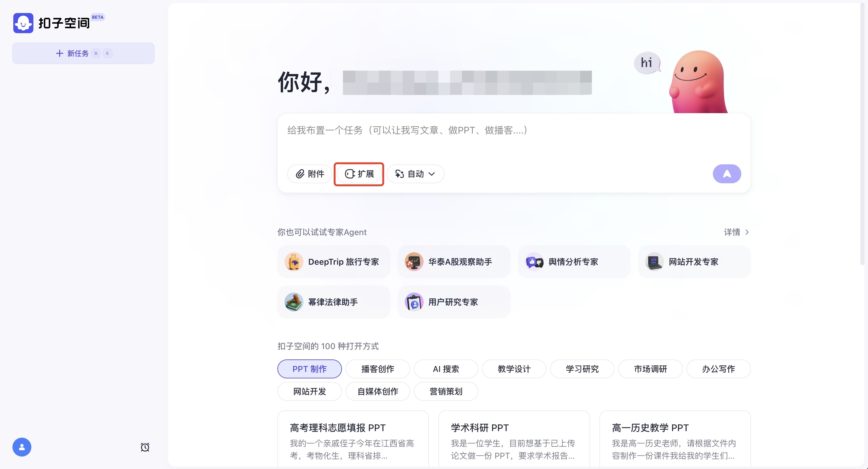Switch to the 播客创作 tab
The width and height of the screenshot is (868, 469).
coord(377,369)
